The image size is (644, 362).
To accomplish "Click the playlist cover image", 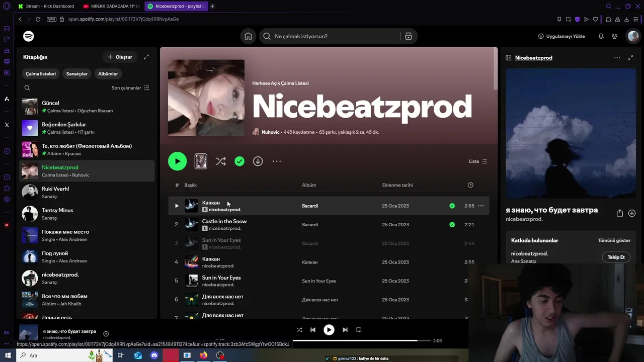I will [x=206, y=98].
